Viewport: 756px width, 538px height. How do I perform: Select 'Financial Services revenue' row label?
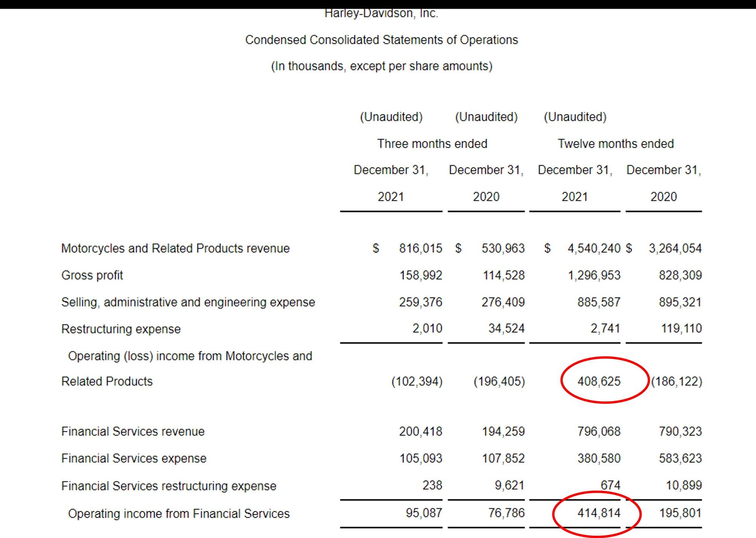133,431
